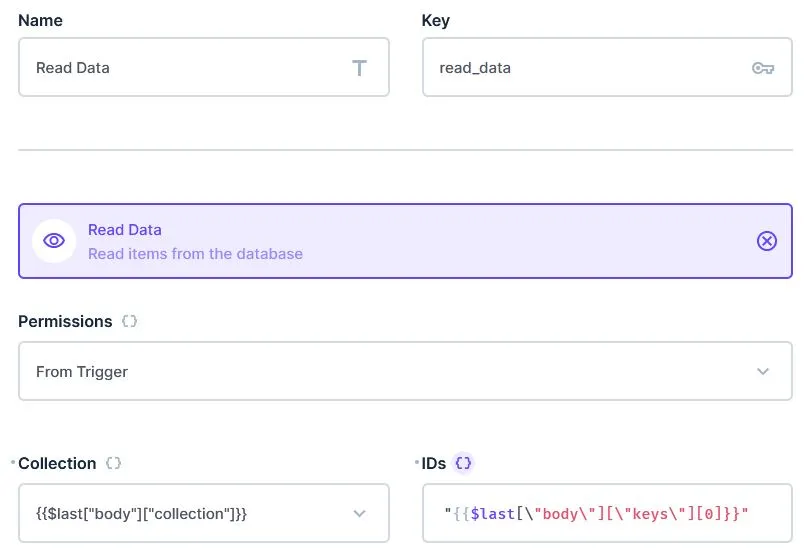This screenshot has height=549, width=811.
Task: Click the text type icon in Name field
Action: (359, 68)
